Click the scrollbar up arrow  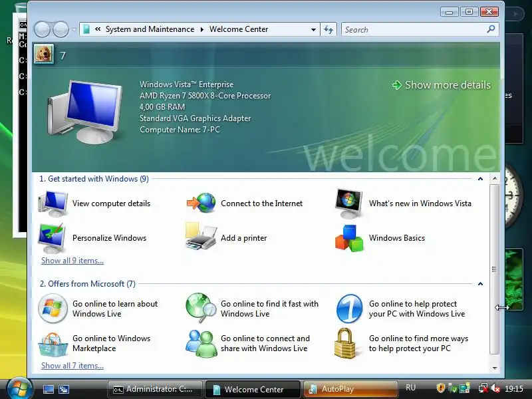point(495,178)
